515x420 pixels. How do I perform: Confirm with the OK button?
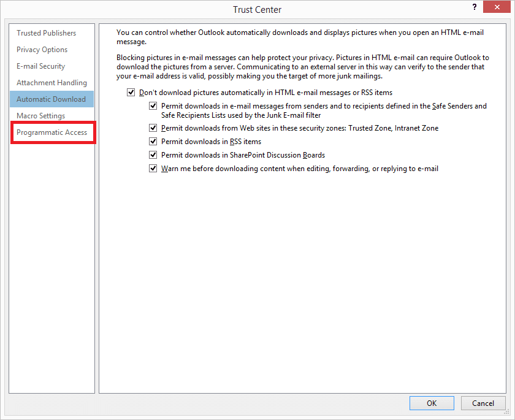click(432, 403)
